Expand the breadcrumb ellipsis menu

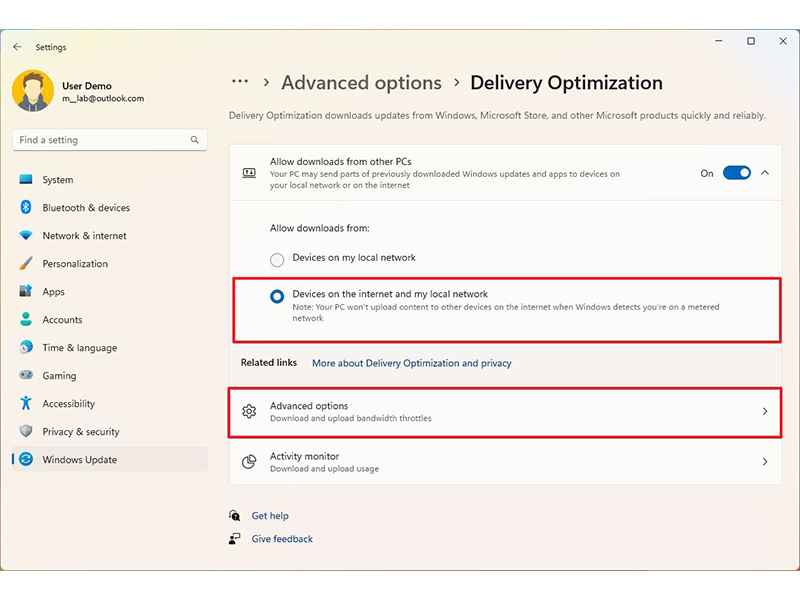[240, 81]
